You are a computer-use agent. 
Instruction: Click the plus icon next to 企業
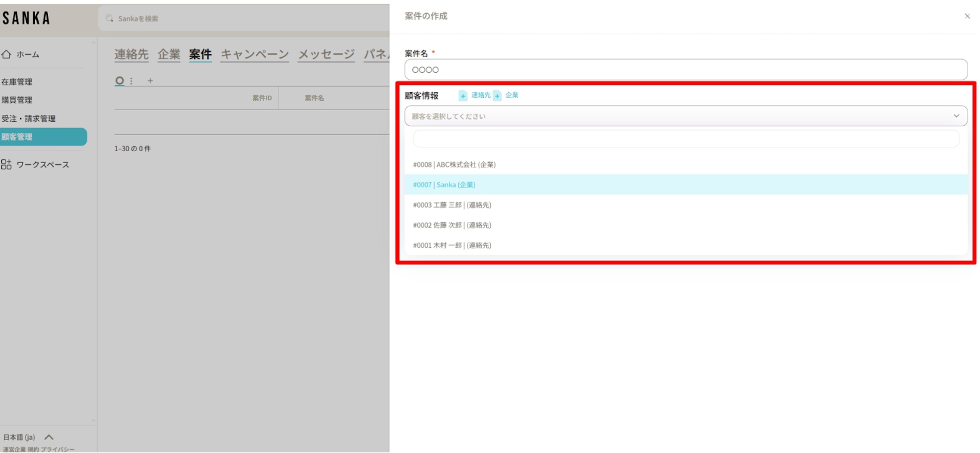pos(497,96)
